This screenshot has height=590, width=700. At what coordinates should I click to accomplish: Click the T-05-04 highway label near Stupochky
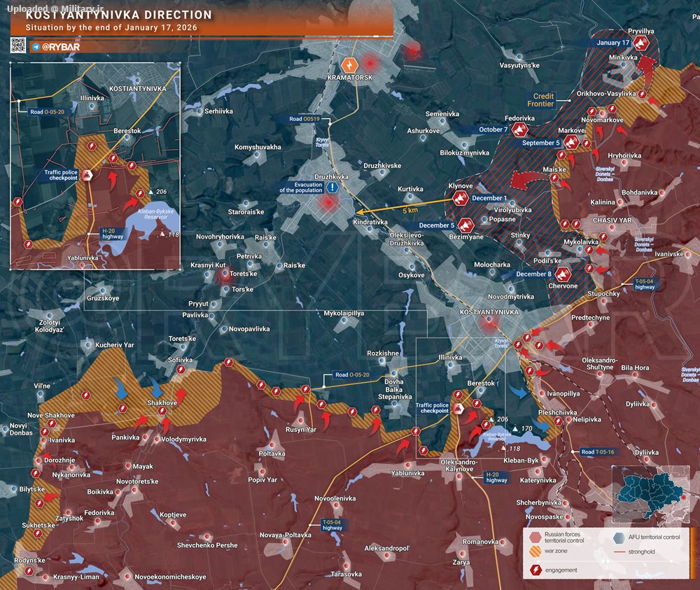645,284
